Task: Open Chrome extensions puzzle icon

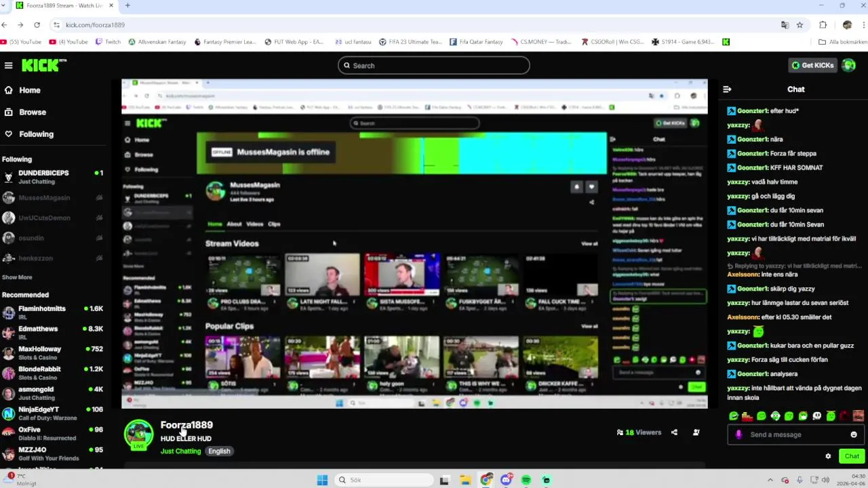Action: [823, 25]
